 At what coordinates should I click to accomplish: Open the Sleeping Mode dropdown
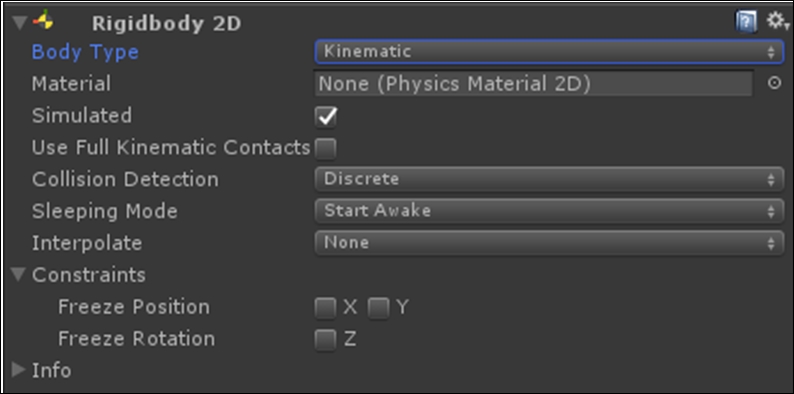[x=549, y=211]
